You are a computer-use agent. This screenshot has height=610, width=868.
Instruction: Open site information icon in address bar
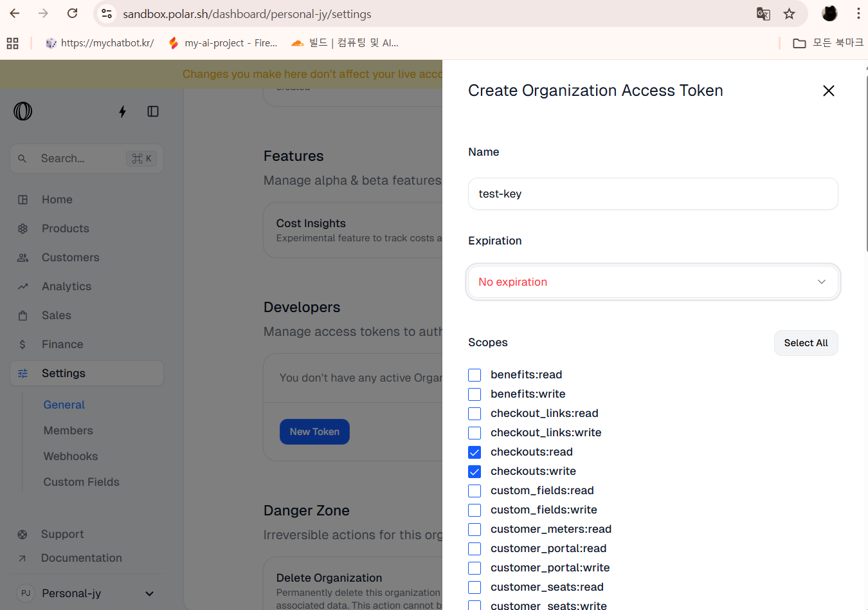tap(107, 14)
